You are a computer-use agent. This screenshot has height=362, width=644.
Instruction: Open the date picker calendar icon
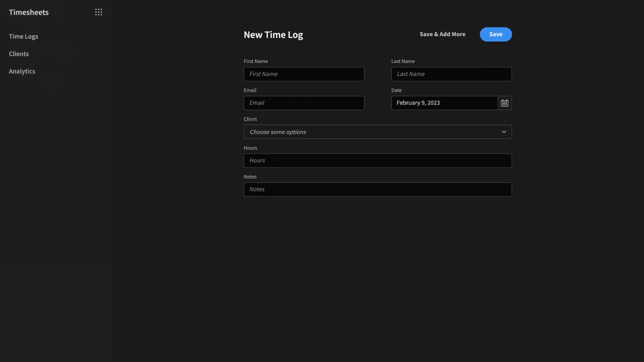pos(505,103)
